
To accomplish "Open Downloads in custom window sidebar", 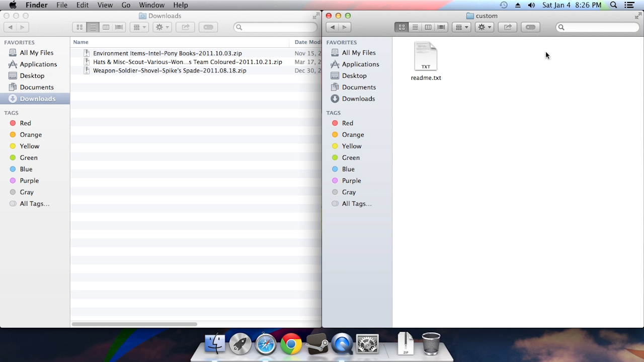I will (x=358, y=99).
